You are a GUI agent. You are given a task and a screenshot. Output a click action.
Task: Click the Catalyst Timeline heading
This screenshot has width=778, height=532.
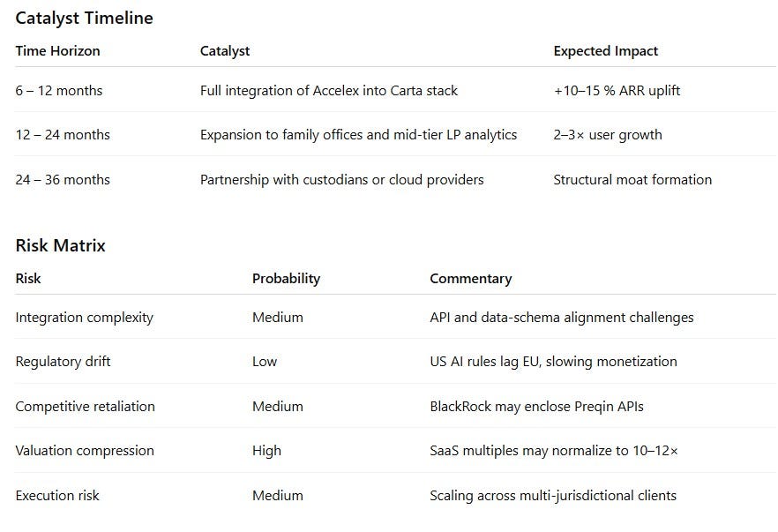click(x=85, y=19)
